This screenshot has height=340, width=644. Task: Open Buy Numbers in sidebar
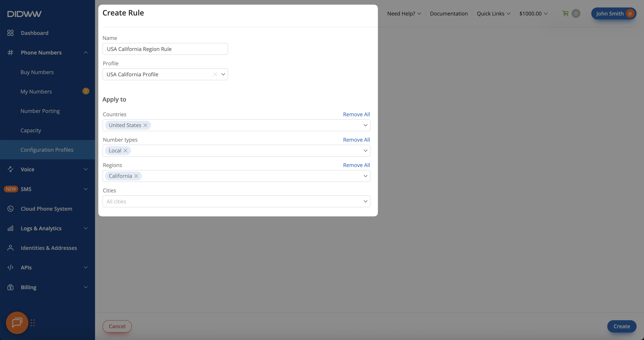click(37, 72)
